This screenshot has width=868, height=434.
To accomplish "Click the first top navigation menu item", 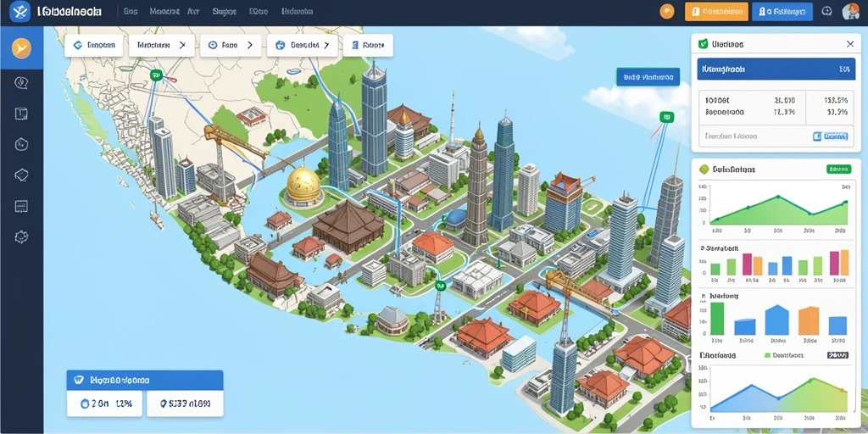I will coord(131,11).
